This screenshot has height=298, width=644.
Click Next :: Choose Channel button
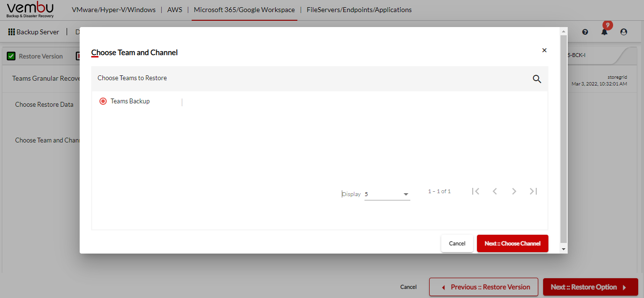(x=513, y=243)
